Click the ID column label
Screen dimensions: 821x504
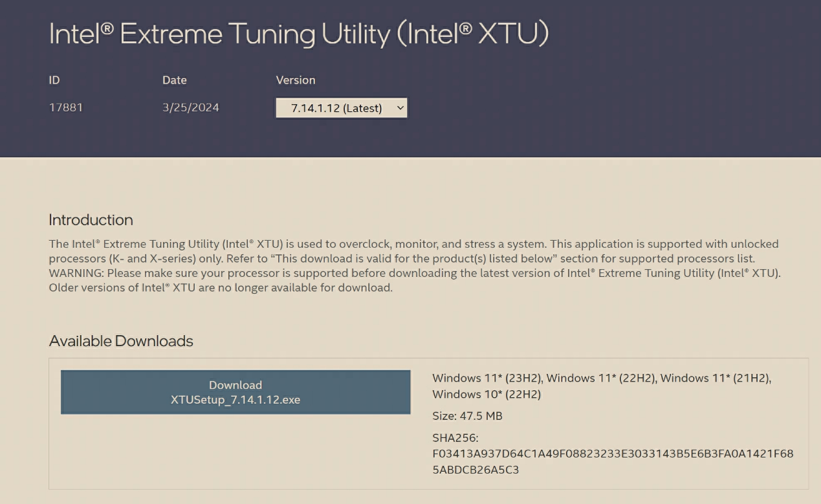(54, 80)
